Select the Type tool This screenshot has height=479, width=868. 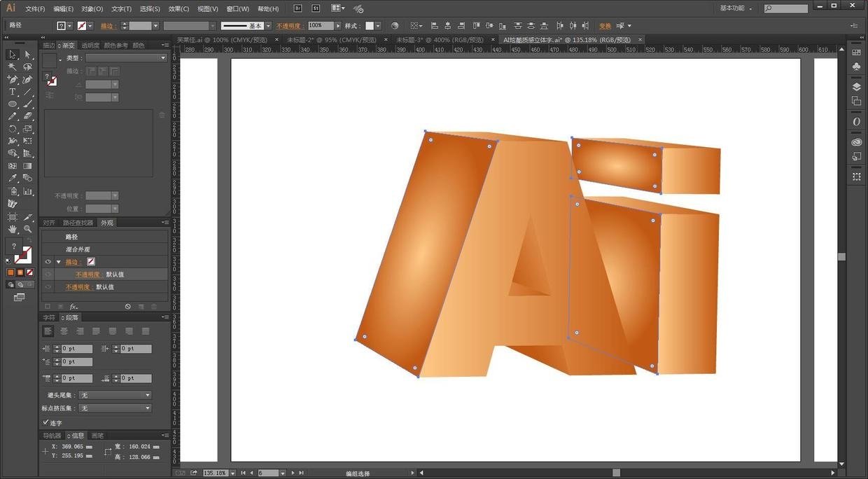point(13,92)
